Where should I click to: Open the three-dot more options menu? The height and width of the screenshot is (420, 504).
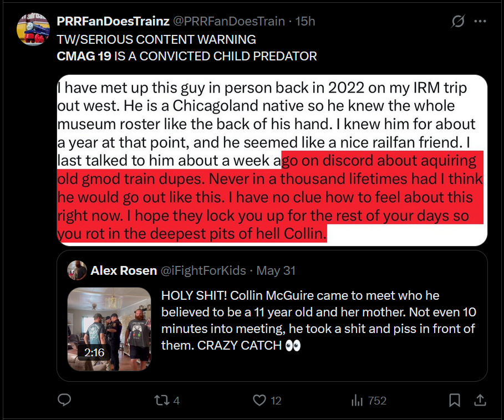[480, 22]
